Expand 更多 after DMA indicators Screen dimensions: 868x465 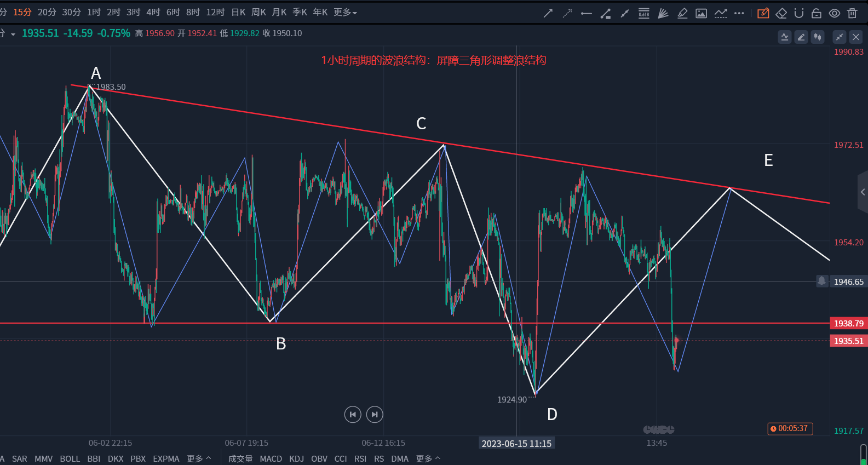coord(428,458)
